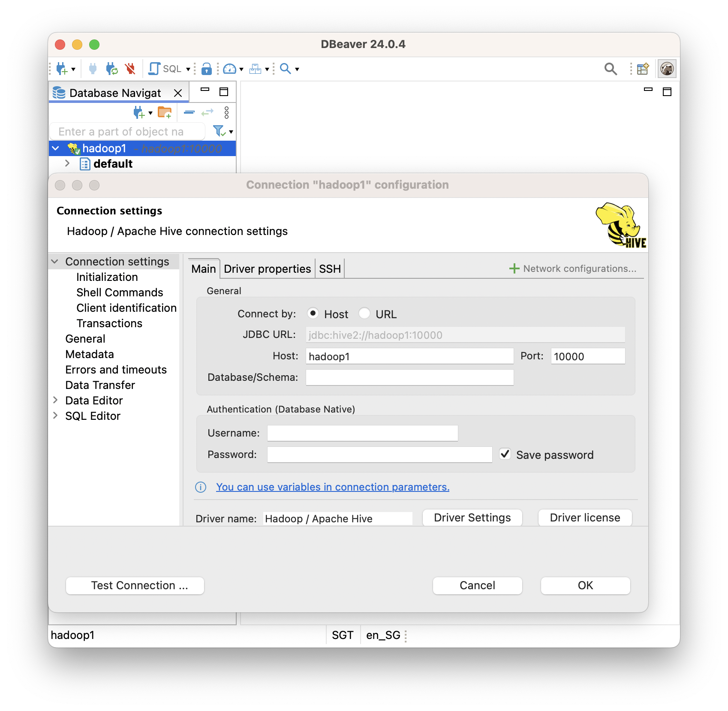This screenshot has height=711, width=728.
Task: Click the blue Search magnifier toolbar icon
Action: (x=285, y=69)
